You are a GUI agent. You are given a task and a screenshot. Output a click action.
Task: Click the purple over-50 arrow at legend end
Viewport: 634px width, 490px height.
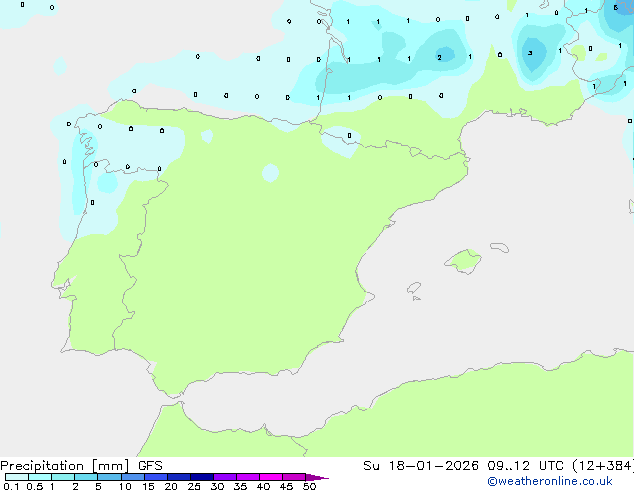[x=317, y=477]
